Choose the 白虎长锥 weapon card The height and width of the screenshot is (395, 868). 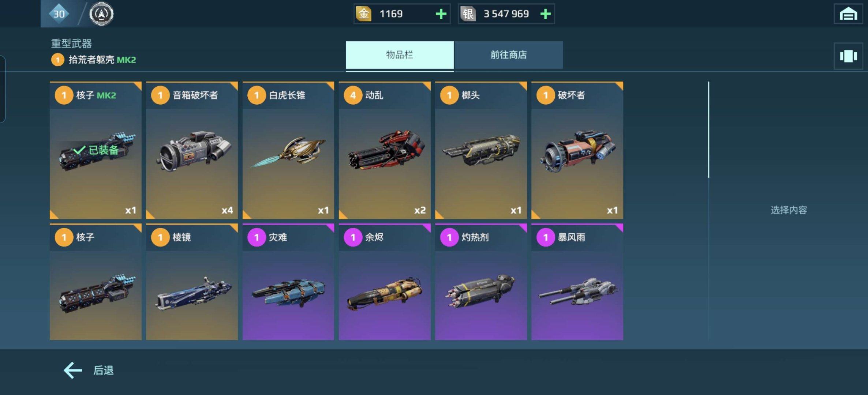tap(288, 150)
